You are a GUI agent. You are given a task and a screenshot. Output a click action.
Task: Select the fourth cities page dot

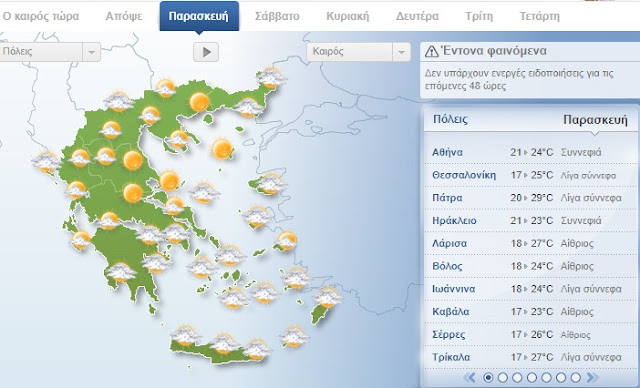coord(532,377)
